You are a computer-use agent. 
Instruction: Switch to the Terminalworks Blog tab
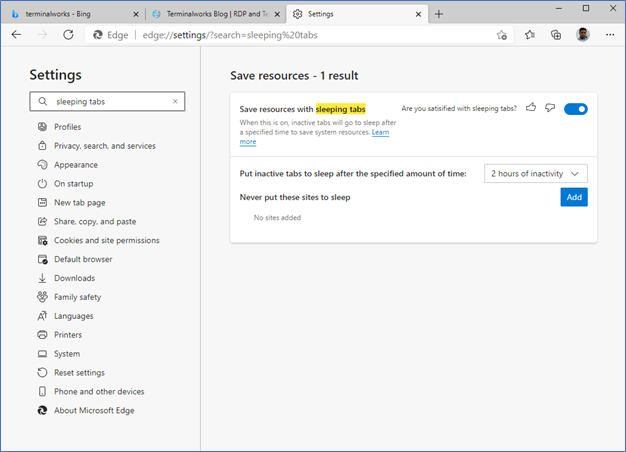(x=217, y=14)
